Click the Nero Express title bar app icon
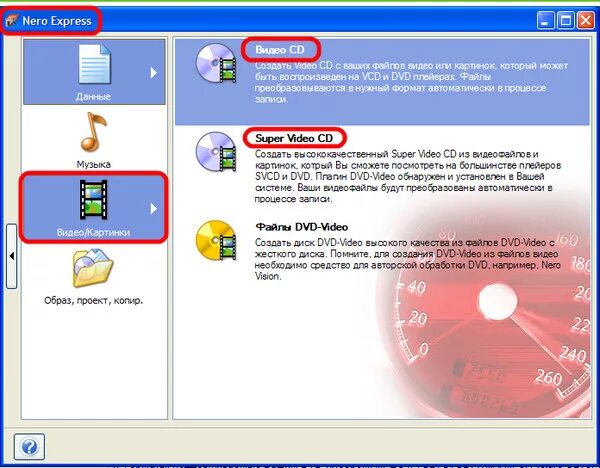The width and height of the screenshot is (600, 468). point(12,20)
